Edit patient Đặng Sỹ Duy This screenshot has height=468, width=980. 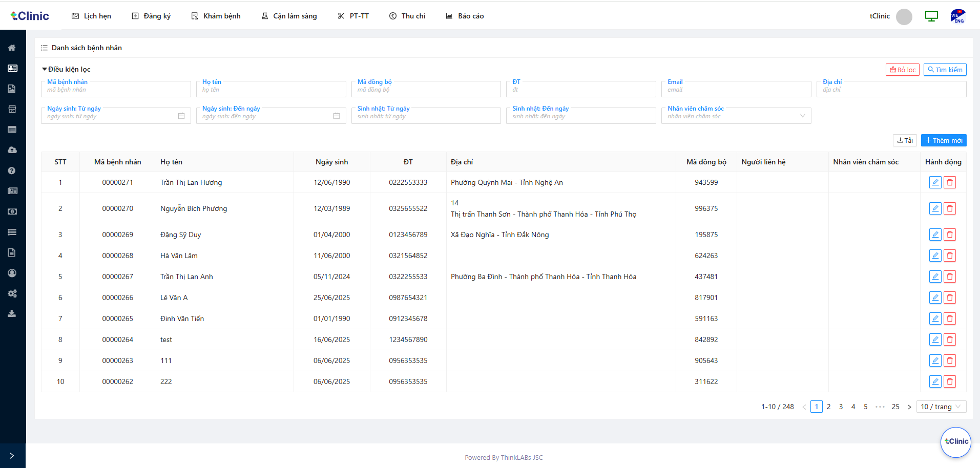pyautogui.click(x=935, y=235)
